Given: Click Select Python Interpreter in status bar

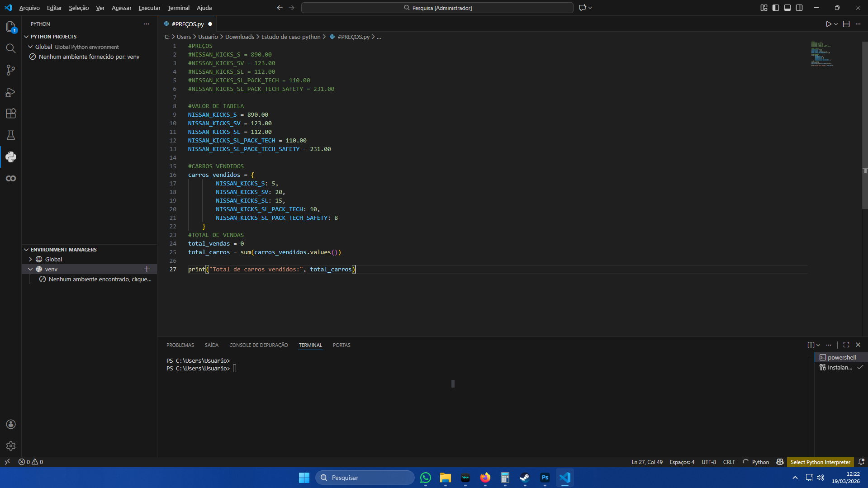Looking at the screenshot, I should (820, 462).
